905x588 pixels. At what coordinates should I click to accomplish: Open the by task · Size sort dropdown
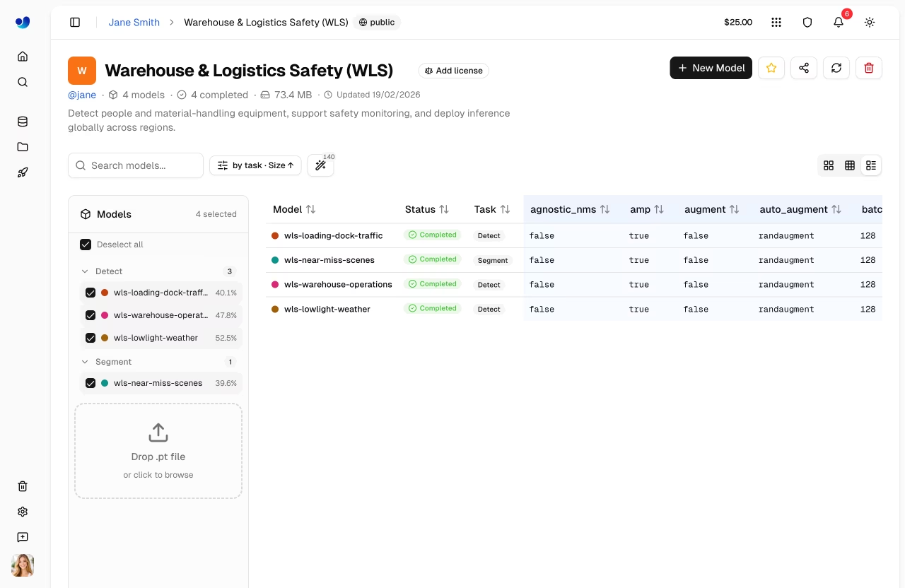(x=255, y=165)
